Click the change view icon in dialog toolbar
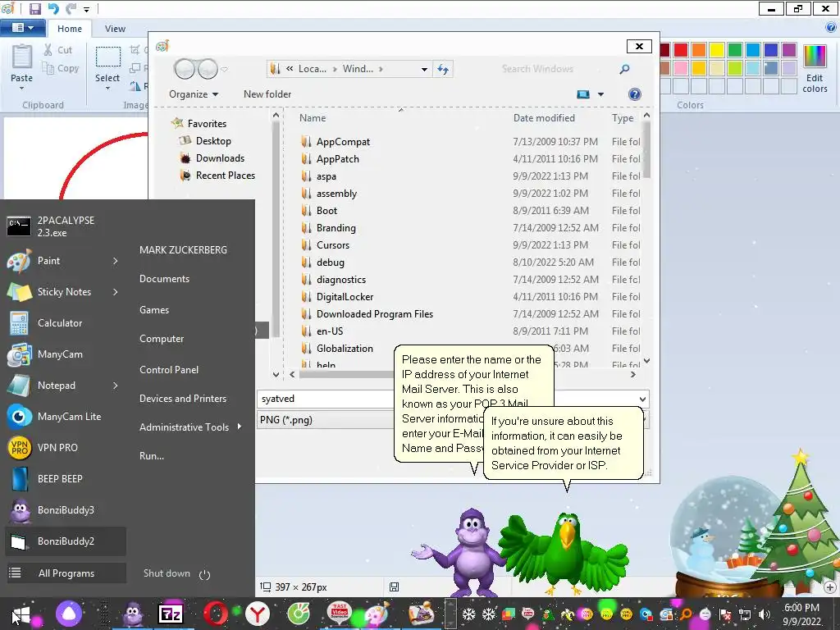The height and width of the screenshot is (630, 840). click(583, 94)
